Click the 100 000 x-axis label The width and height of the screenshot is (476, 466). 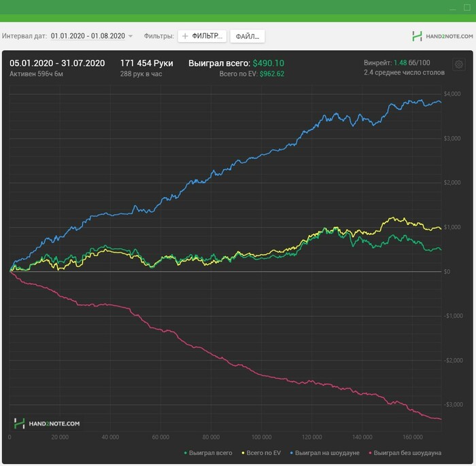[261, 437]
